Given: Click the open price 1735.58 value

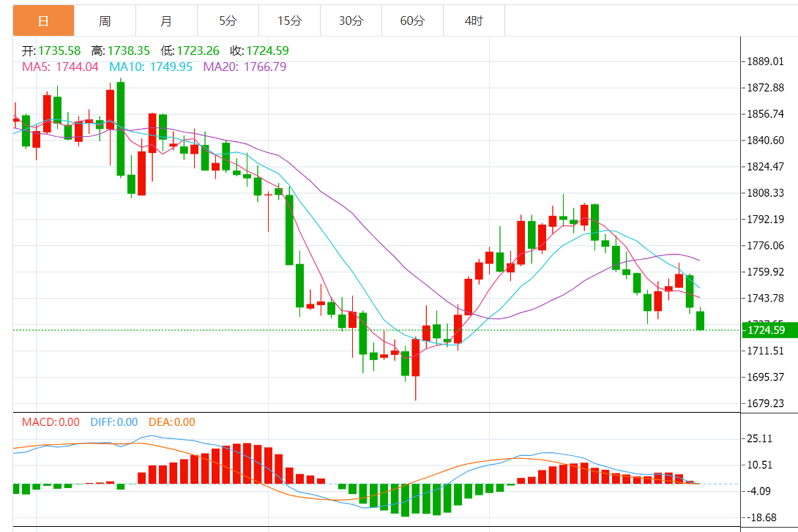Looking at the screenshot, I should point(59,51).
